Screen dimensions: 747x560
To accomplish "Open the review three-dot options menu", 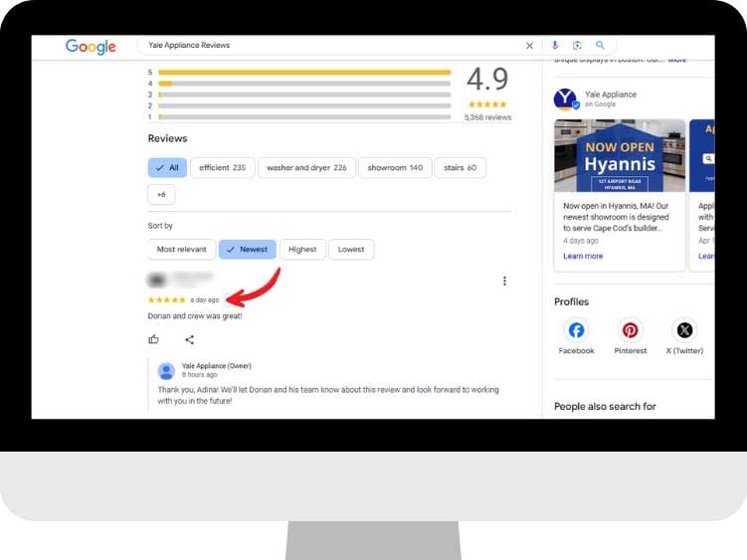I will [504, 281].
